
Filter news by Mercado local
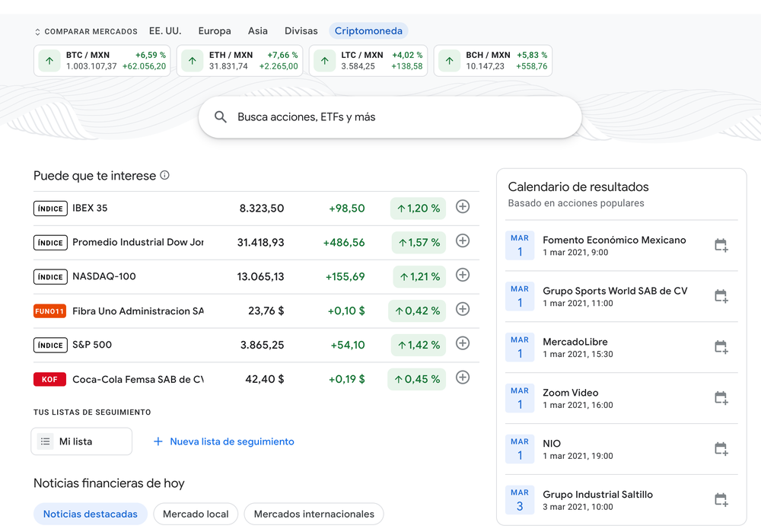(x=196, y=514)
